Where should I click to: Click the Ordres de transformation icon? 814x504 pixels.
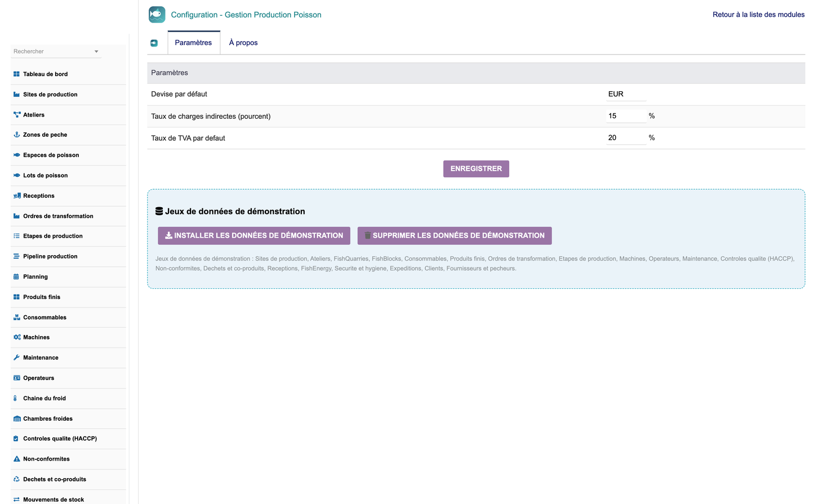16,216
